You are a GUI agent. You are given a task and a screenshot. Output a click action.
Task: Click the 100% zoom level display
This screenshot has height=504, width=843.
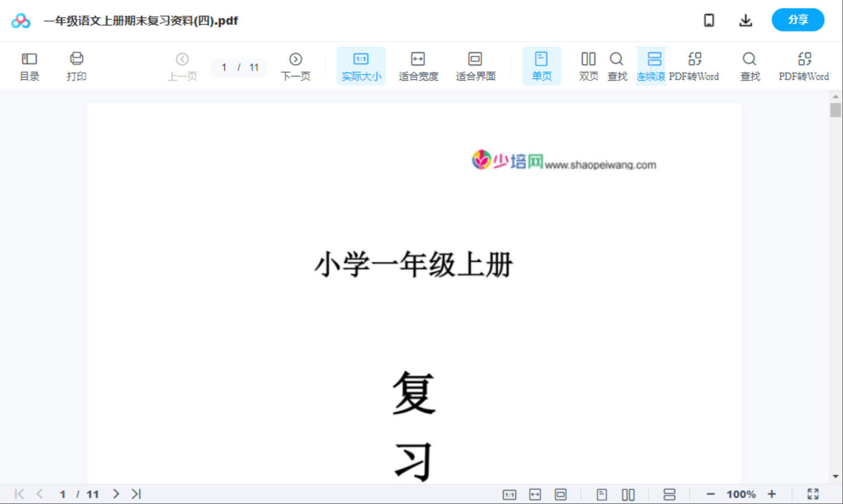tap(741, 494)
